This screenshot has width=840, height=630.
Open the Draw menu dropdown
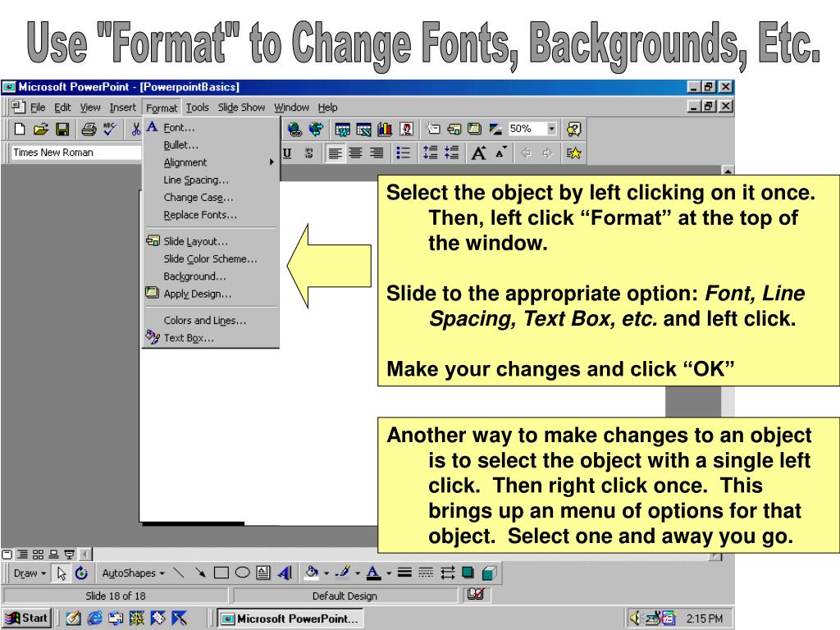tap(30, 573)
